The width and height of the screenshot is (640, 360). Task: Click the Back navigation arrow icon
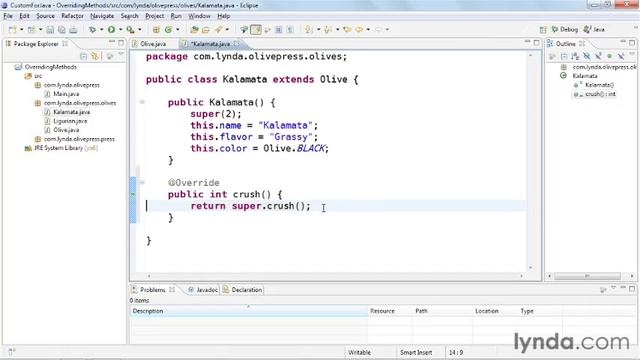point(359,29)
